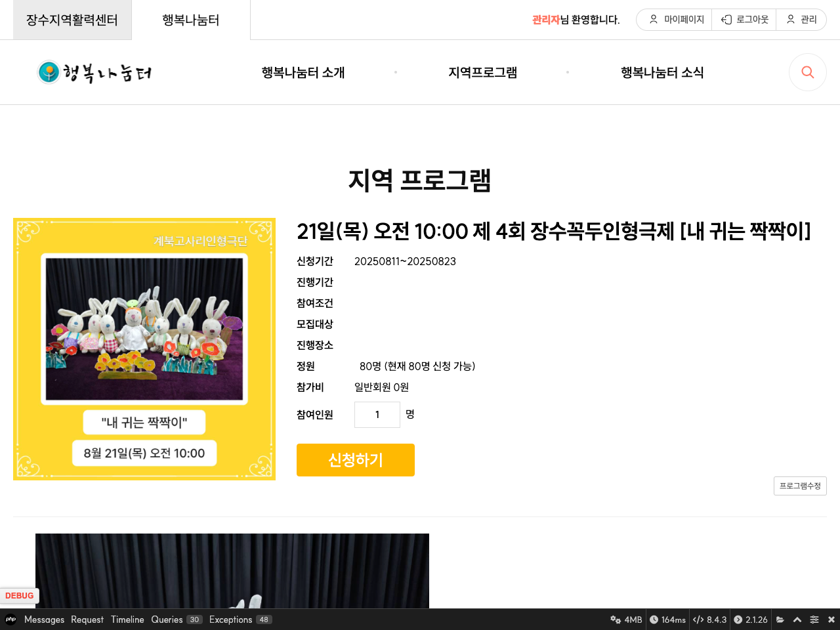The width and height of the screenshot is (840, 630).
Task: Open the folder icon in the debug bar
Action: point(780,619)
